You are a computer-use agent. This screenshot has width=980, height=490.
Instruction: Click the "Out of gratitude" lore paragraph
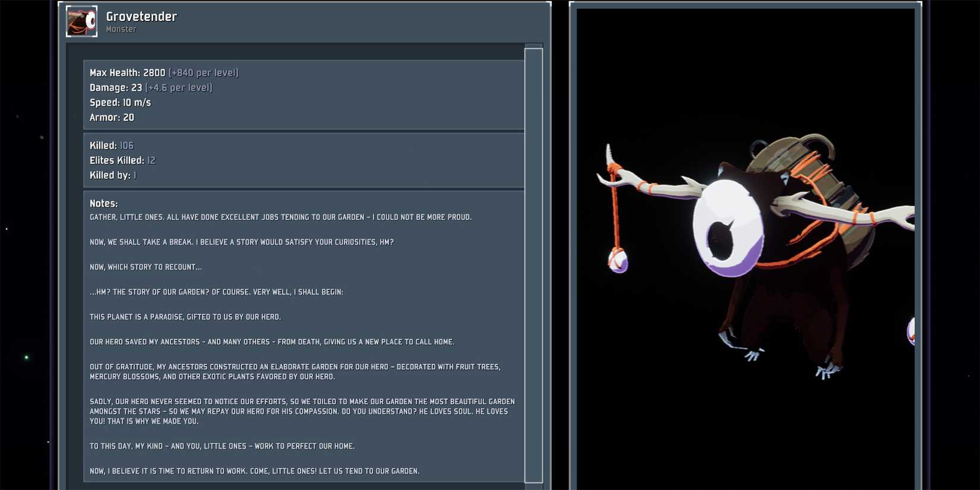tap(295, 372)
